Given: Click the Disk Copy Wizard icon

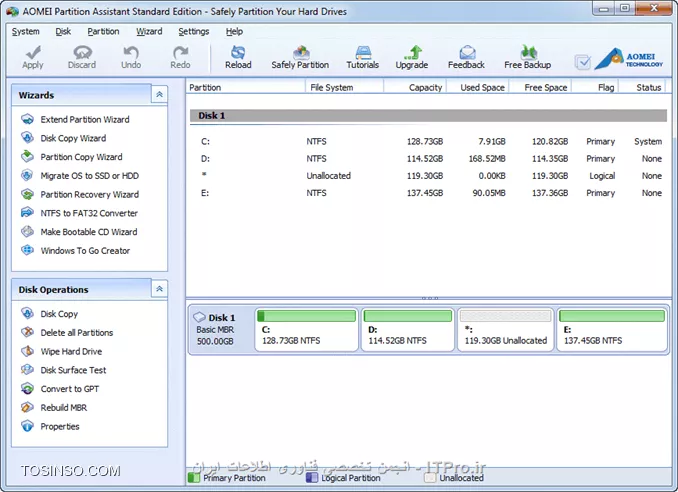Looking at the screenshot, I should click(x=27, y=137).
